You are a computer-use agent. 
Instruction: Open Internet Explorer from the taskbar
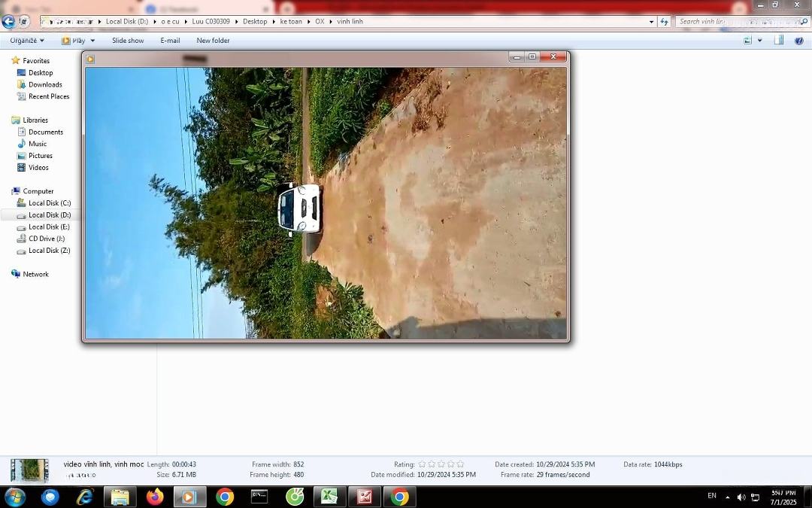point(85,497)
